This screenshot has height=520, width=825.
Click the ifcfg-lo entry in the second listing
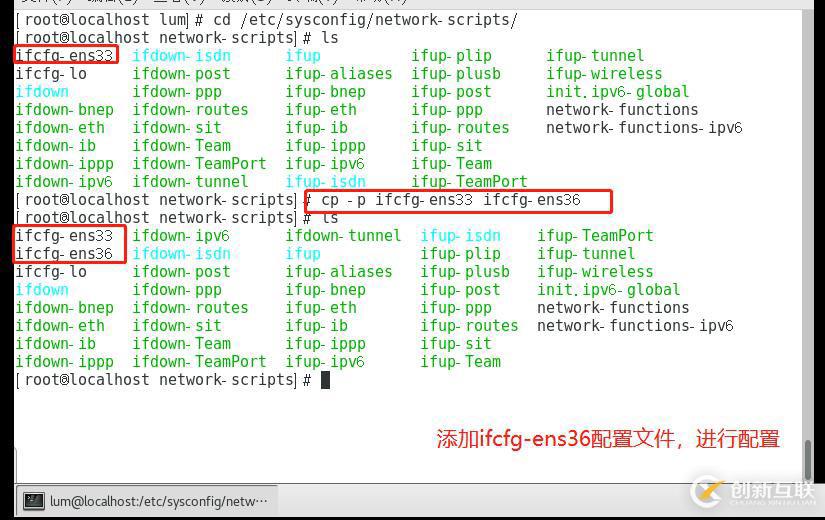click(51, 272)
